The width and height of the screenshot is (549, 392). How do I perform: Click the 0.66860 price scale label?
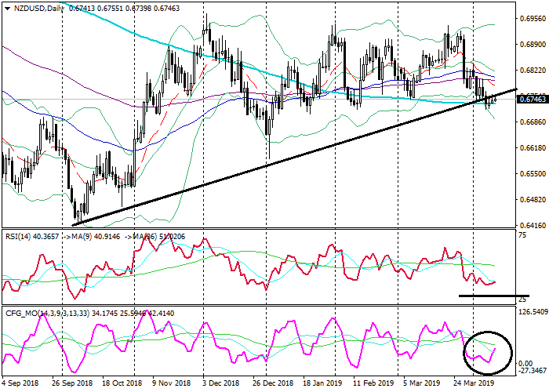[533, 122]
